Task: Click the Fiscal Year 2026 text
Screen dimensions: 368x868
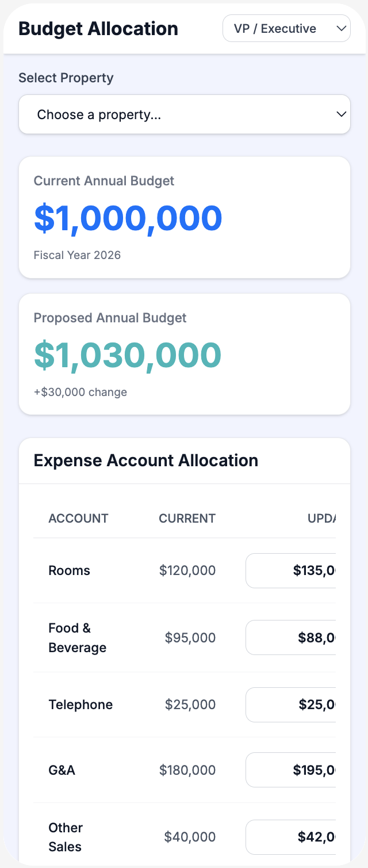Action: coord(77,255)
